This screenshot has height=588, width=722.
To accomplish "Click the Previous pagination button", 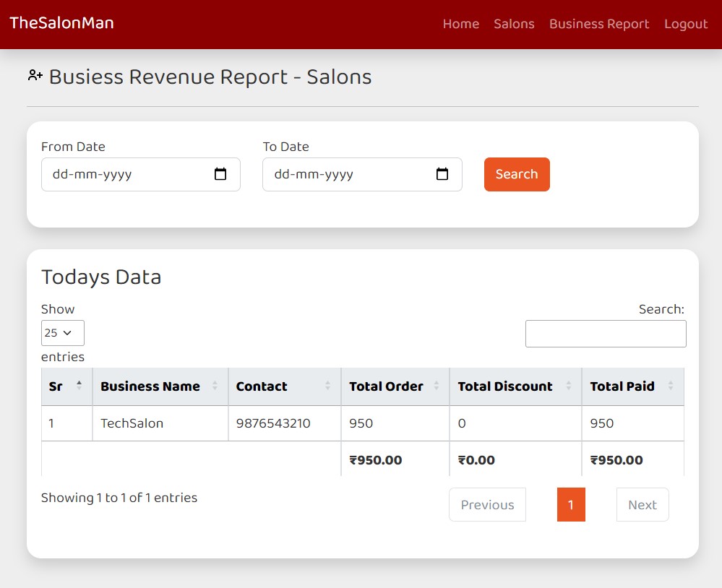I will [487, 505].
